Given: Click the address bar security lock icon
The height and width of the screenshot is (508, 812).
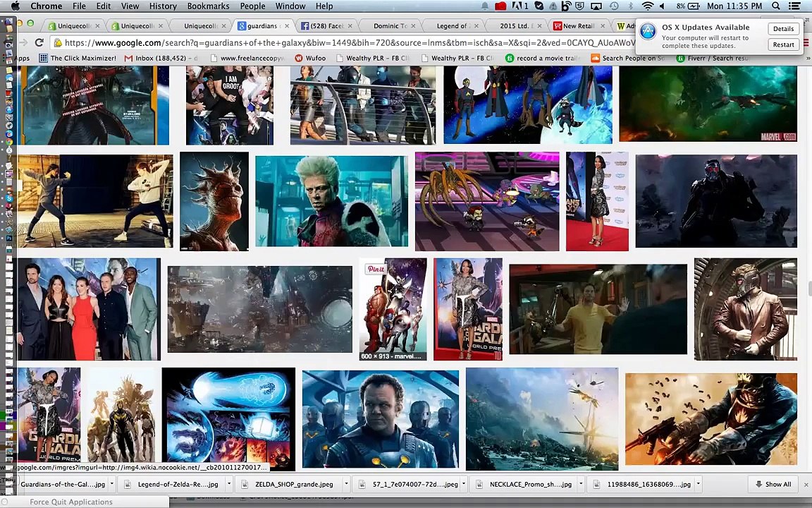Looking at the screenshot, I should point(58,43).
